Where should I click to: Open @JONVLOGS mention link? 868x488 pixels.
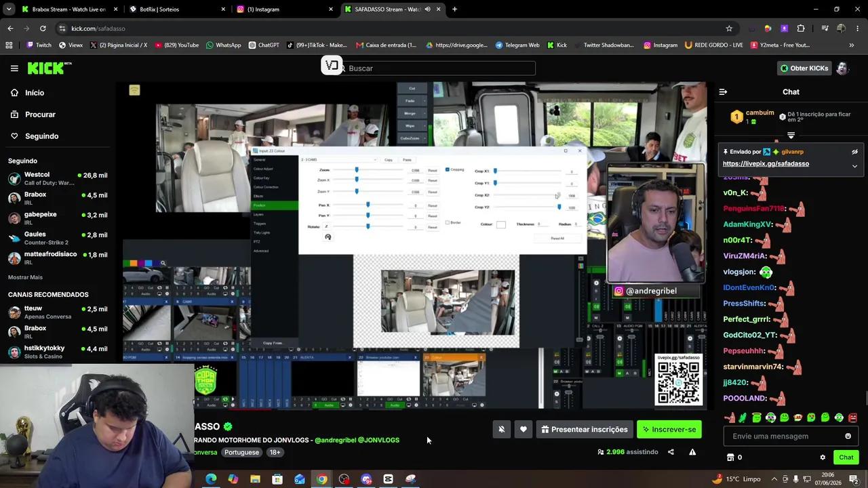pos(378,440)
